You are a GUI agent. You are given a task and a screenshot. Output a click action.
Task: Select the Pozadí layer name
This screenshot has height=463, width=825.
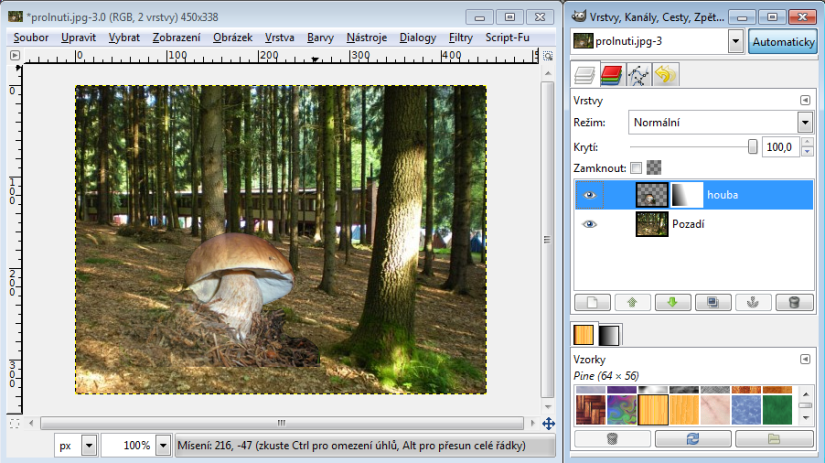tap(688, 224)
